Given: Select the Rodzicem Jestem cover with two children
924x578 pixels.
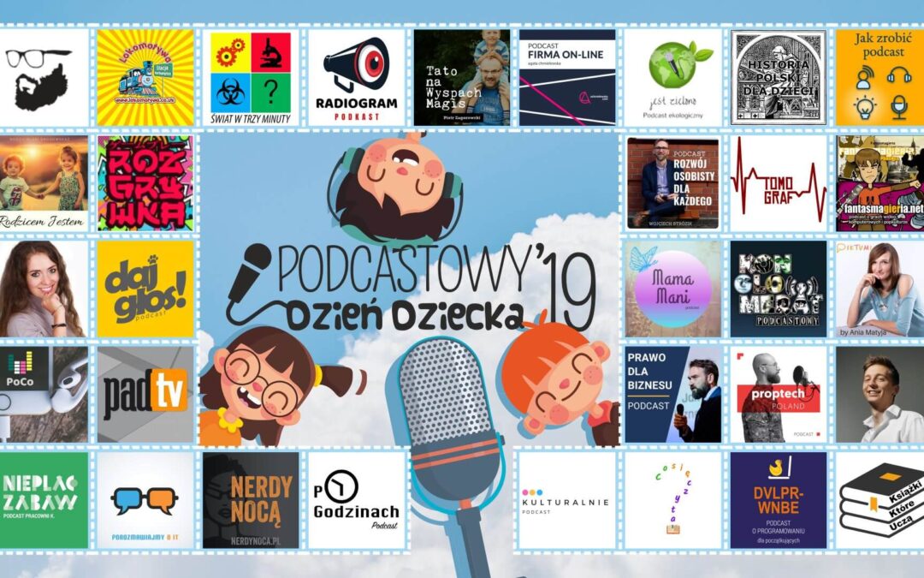Looking at the screenshot, I should [x=44, y=183].
